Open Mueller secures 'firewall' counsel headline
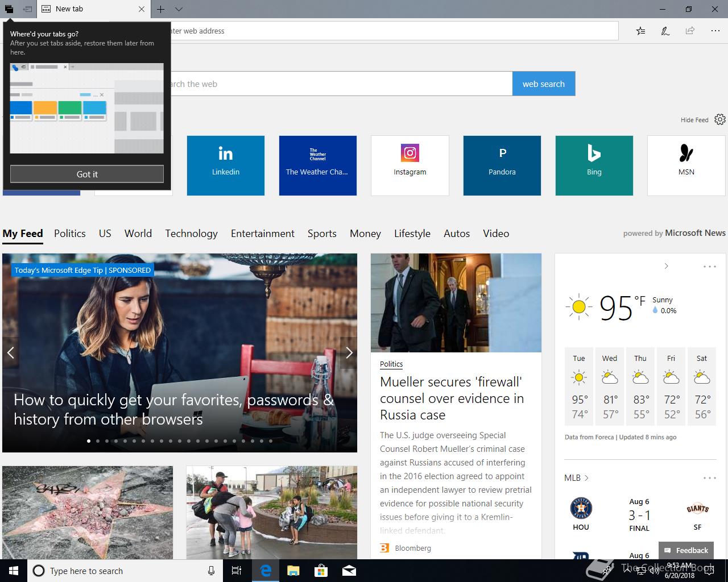Image resolution: width=728 pixels, height=582 pixels. [x=452, y=398]
